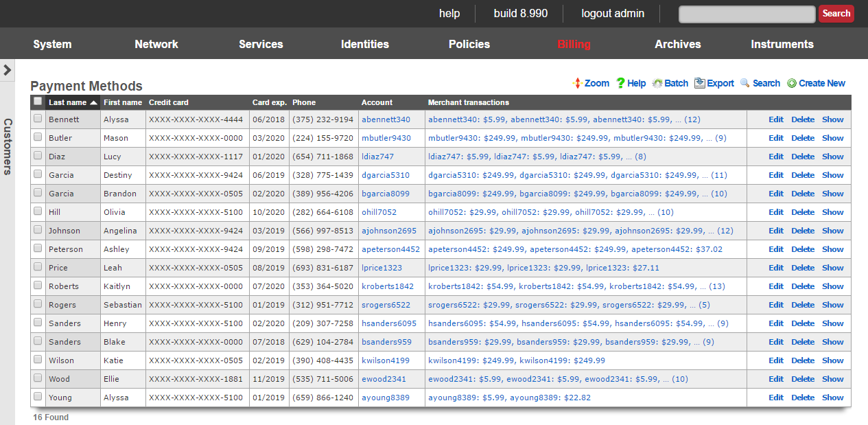Click Delete for the Young row
Image resolution: width=868 pixels, height=425 pixels.
tap(802, 398)
